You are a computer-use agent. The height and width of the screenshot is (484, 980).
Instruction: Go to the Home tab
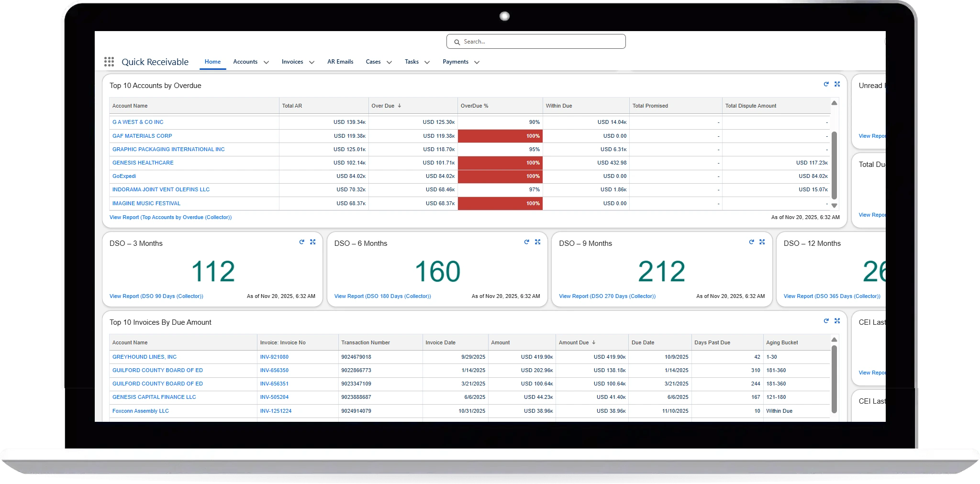point(212,62)
